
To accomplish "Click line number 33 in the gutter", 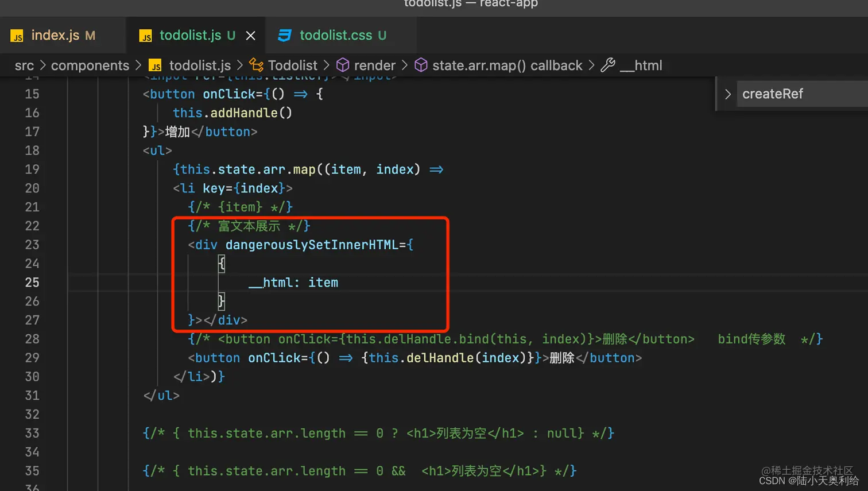I will [x=32, y=433].
